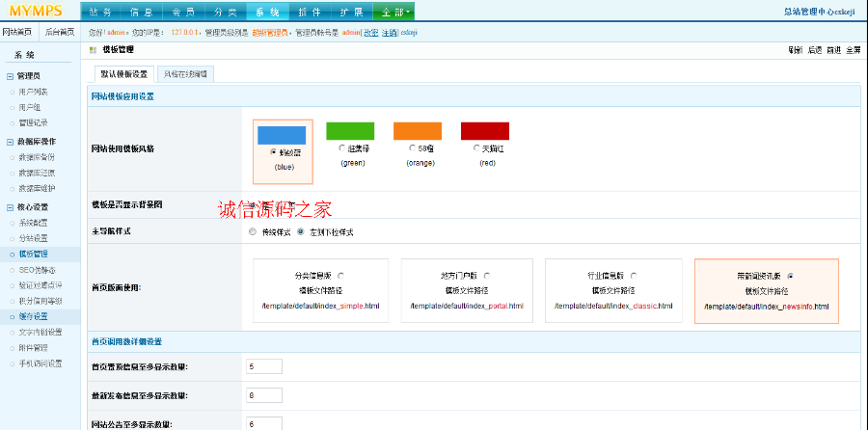Click the orange color swatch

[x=418, y=131]
